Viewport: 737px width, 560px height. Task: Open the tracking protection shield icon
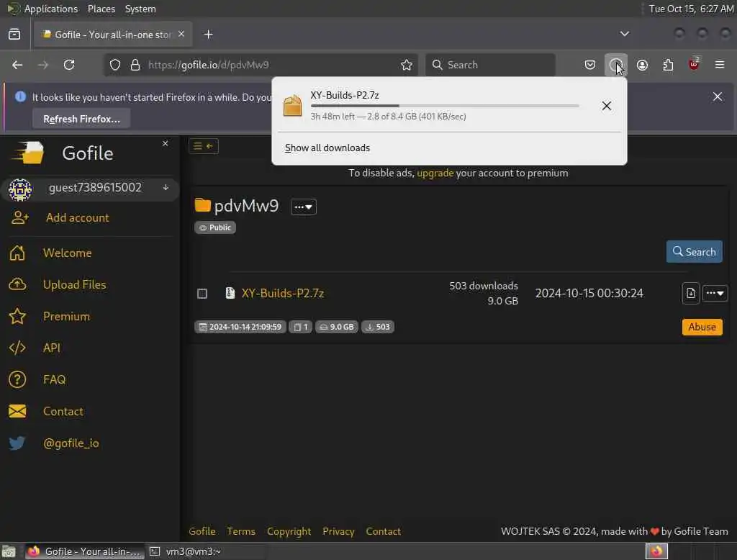click(x=115, y=65)
